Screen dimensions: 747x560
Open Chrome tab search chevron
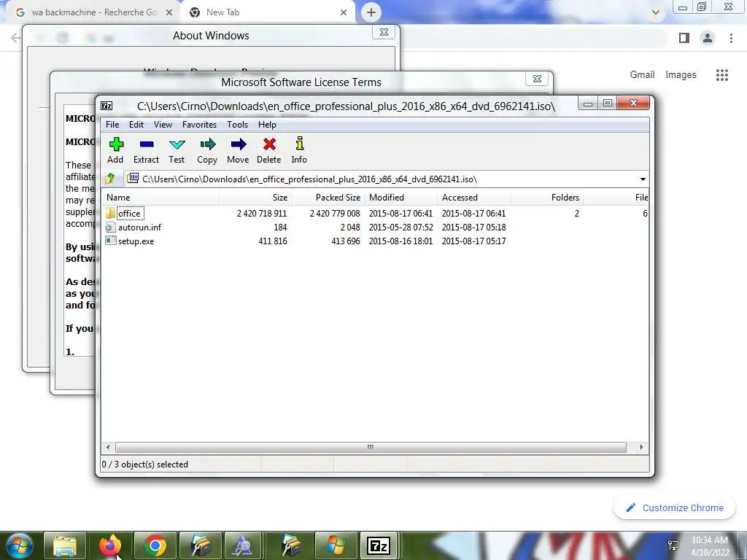click(656, 12)
